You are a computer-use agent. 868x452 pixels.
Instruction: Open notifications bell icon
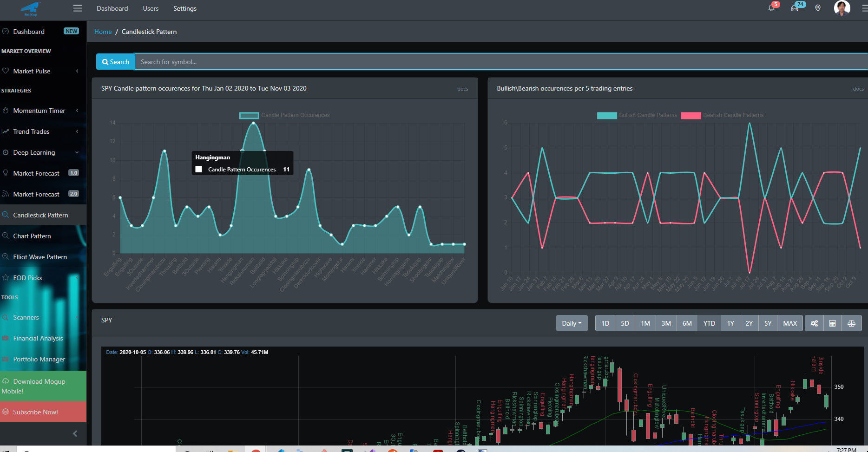point(771,8)
